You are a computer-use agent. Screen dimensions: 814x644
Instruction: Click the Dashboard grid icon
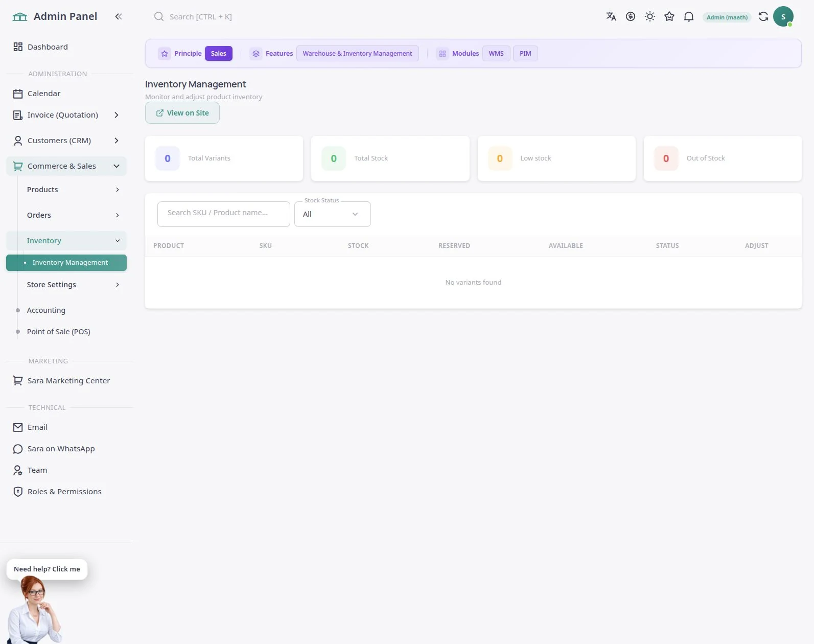tap(18, 47)
